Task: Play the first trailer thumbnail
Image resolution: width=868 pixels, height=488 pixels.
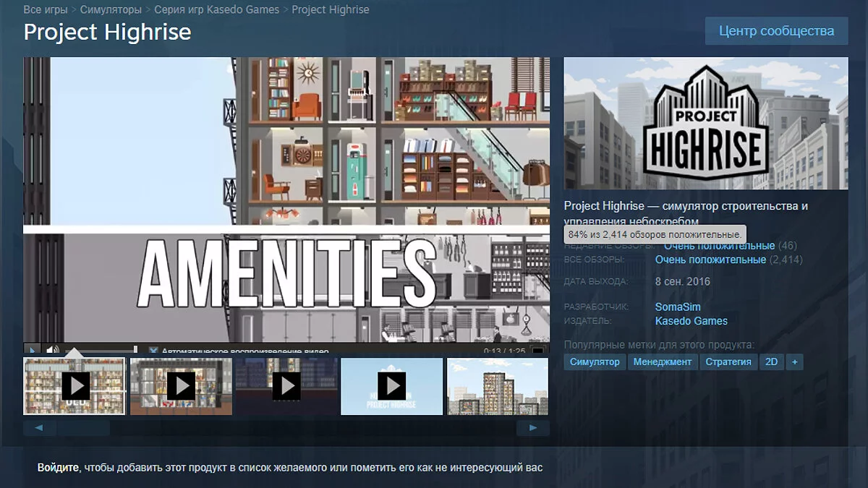Action: (x=75, y=387)
